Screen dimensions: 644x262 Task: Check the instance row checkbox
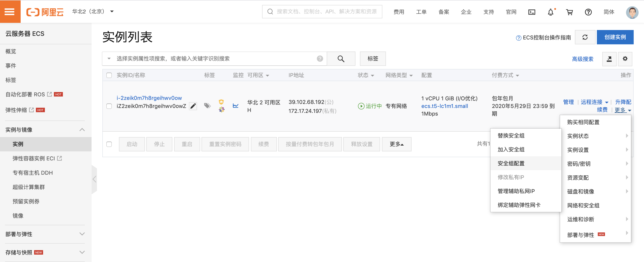[109, 106]
